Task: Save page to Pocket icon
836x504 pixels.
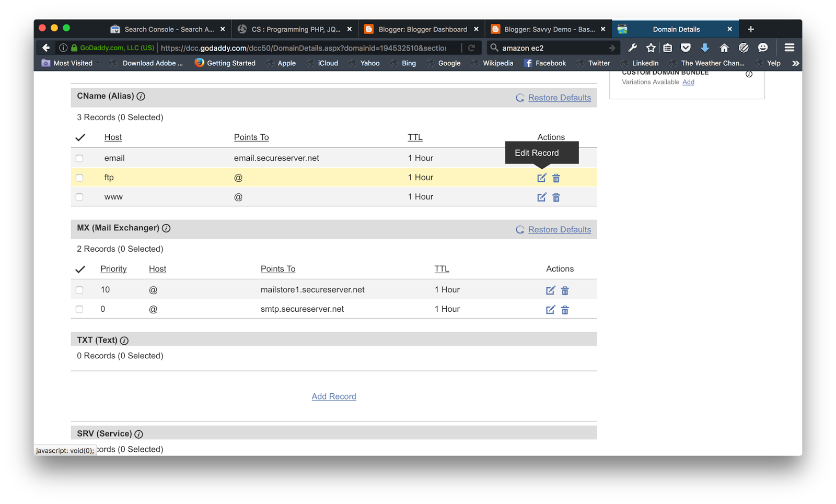Action: tap(686, 48)
